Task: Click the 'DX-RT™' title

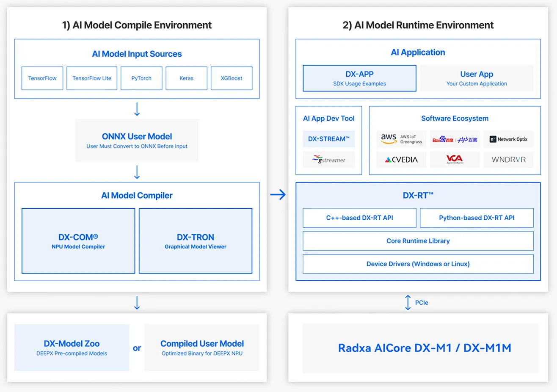Action: click(x=418, y=195)
